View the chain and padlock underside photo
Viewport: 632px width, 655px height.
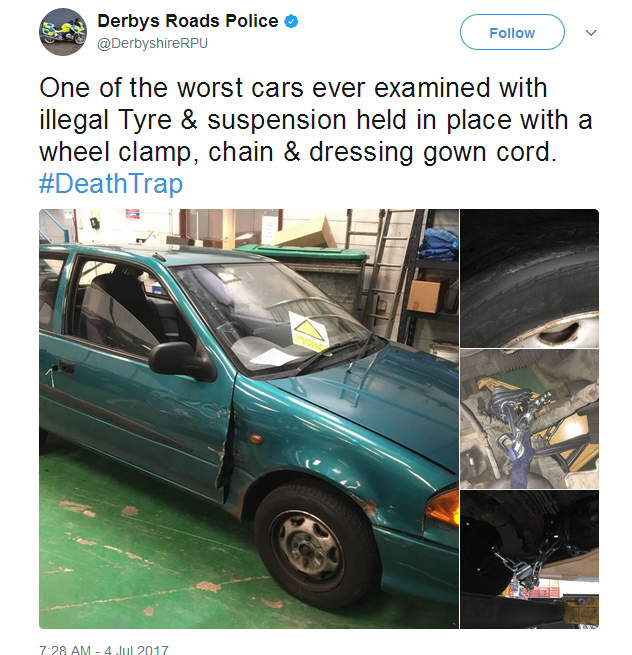[x=529, y=559]
